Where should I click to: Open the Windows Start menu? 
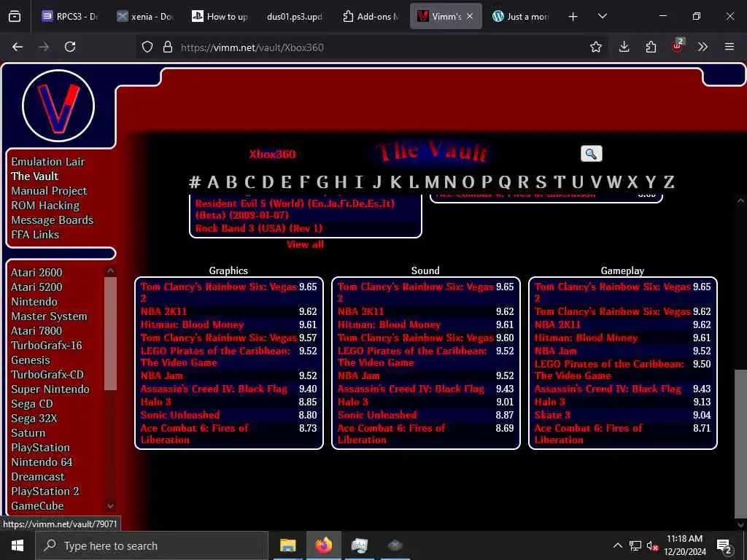(18, 545)
